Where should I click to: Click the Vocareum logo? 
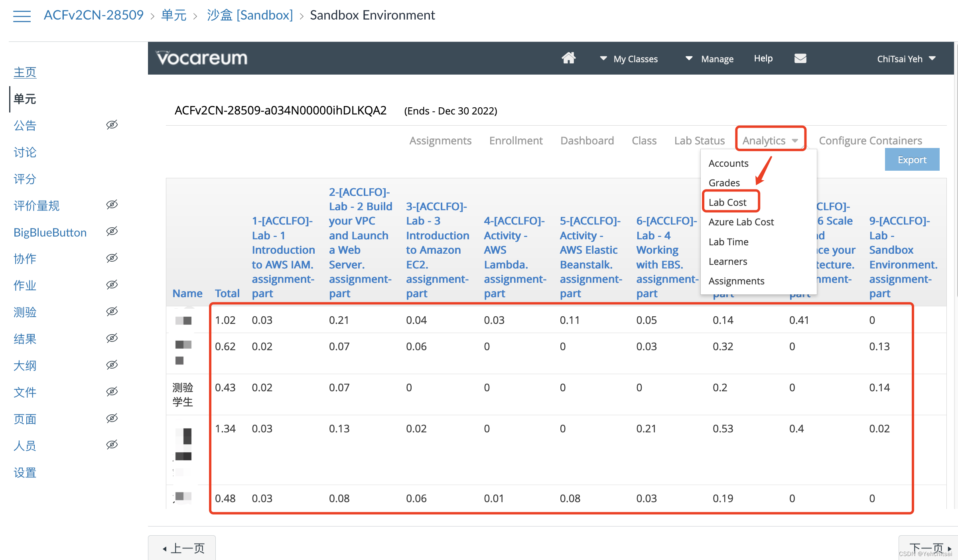pos(201,58)
